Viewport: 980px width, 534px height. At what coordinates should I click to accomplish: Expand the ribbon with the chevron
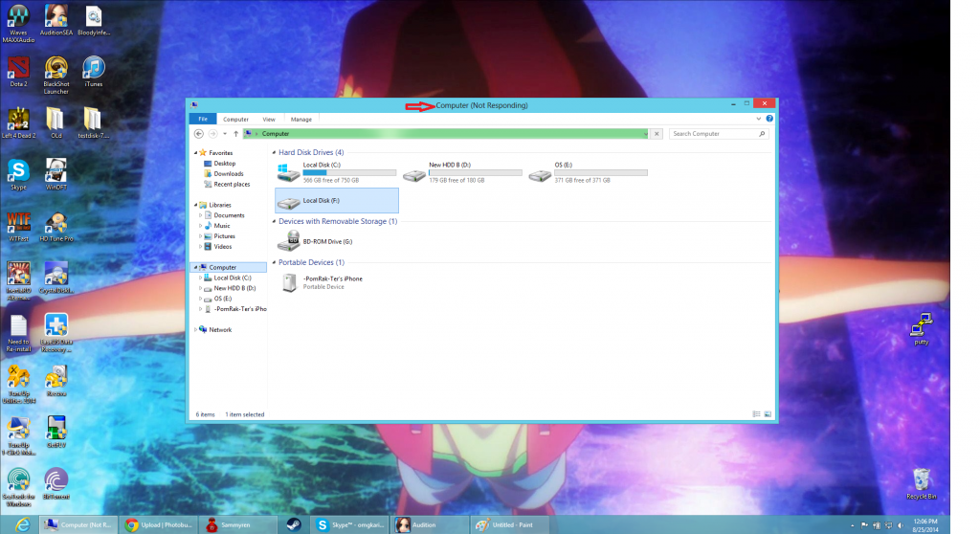[x=759, y=118]
